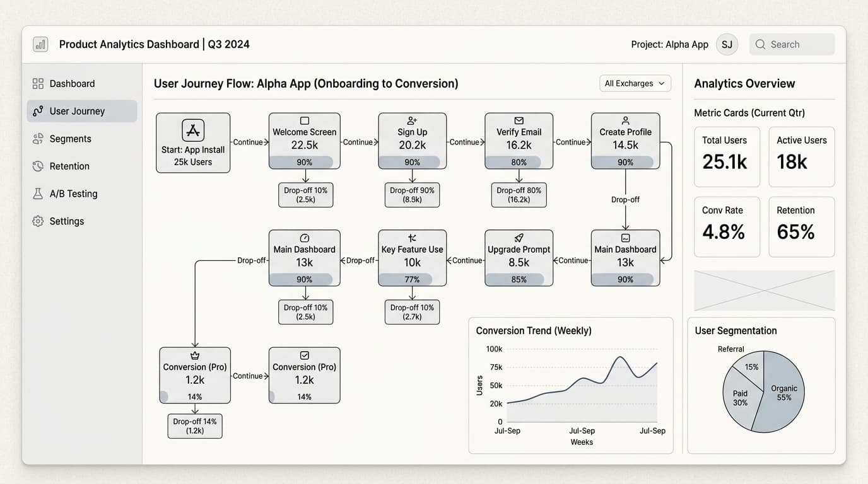Viewport: 868px width, 484px height.
Task: Click the Welcome Screen 90% progress bar
Action: tap(305, 162)
